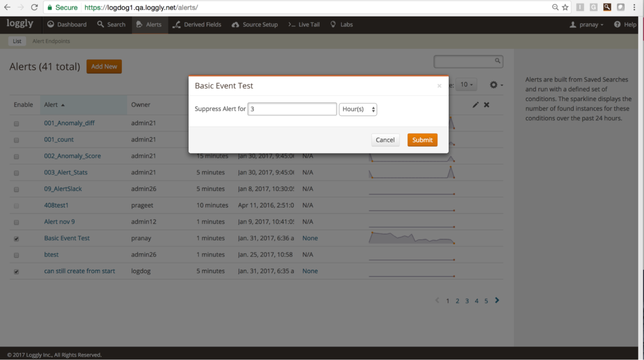Click the search magnifier in the alerts search box

498,61
